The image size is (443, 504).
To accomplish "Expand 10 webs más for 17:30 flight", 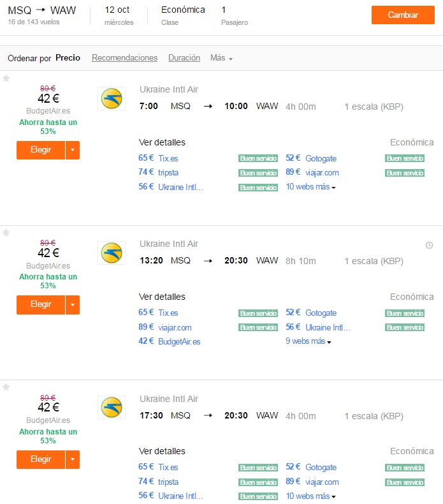I will click(x=310, y=496).
